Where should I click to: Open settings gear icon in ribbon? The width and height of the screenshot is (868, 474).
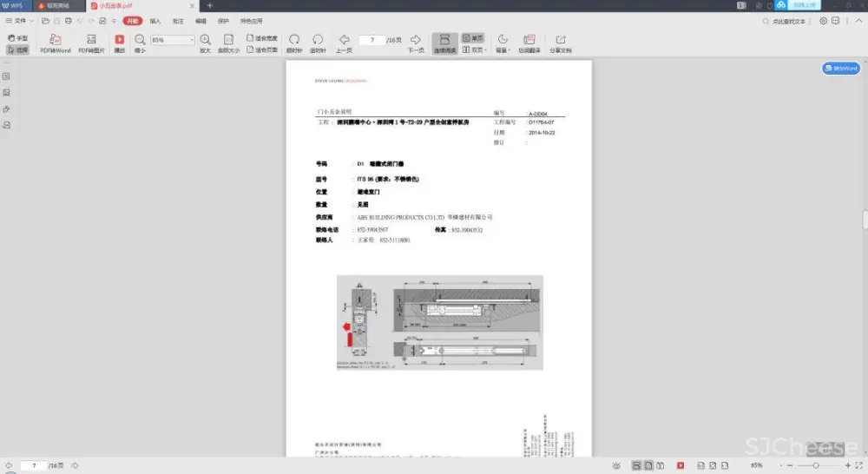coord(823,21)
